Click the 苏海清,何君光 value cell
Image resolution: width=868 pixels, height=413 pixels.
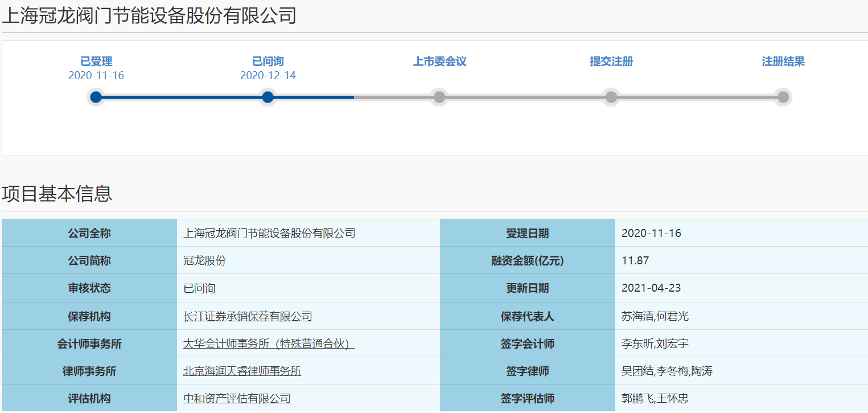pos(742,316)
